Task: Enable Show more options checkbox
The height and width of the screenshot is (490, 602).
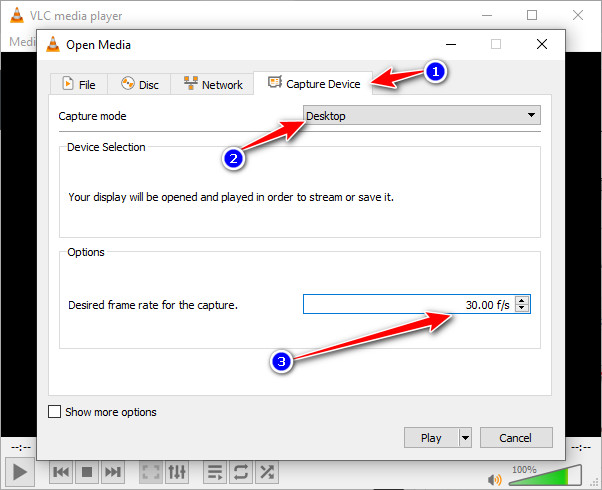Action: tap(55, 412)
